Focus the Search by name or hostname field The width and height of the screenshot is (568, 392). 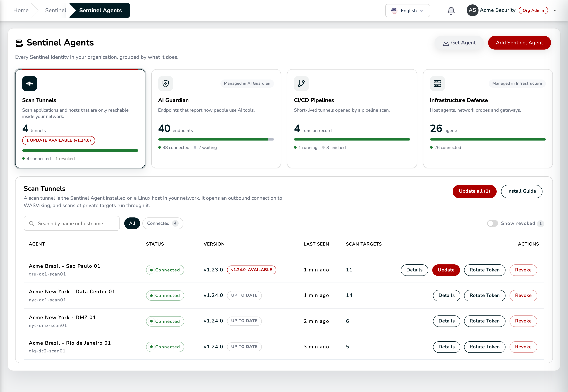click(x=72, y=224)
